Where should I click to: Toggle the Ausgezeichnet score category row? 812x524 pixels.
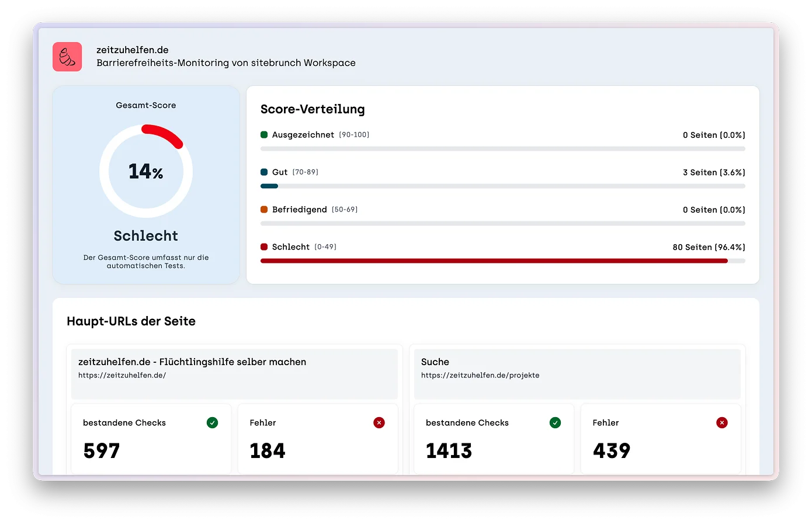[x=303, y=134]
